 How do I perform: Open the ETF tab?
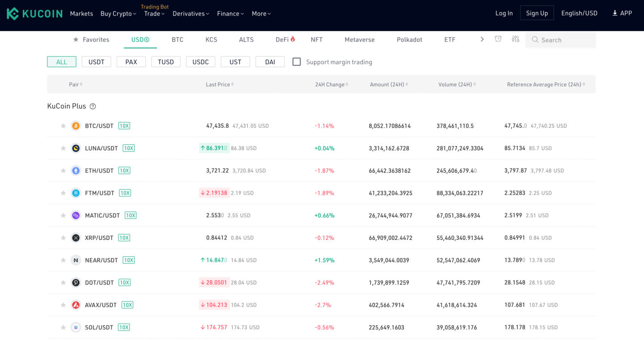tap(450, 39)
